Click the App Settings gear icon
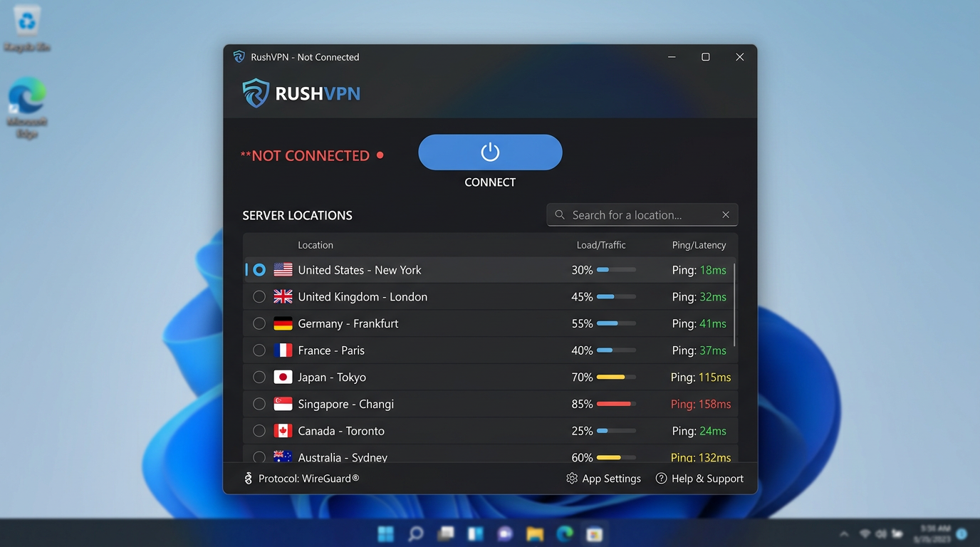 tap(572, 479)
